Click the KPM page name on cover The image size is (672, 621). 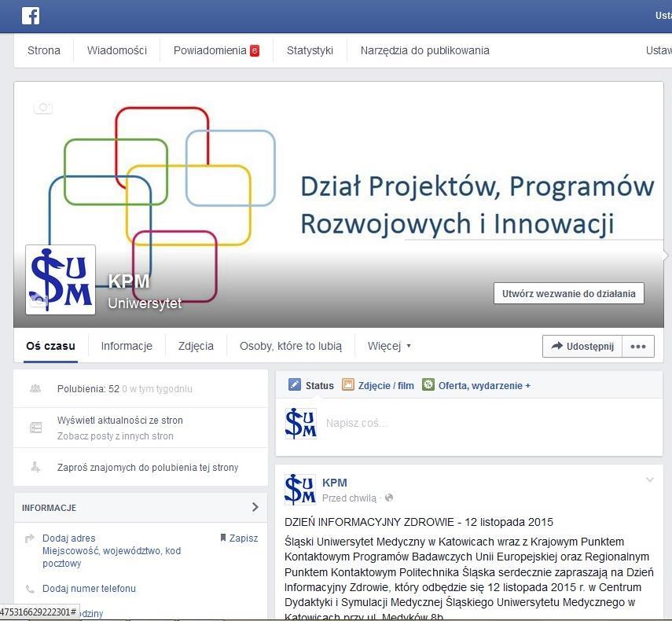[129, 281]
